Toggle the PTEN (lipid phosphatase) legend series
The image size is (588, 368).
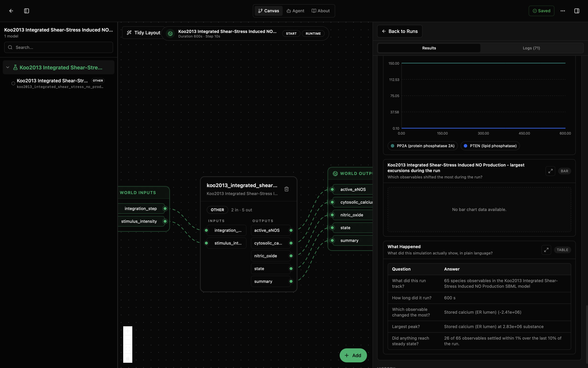click(490, 146)
